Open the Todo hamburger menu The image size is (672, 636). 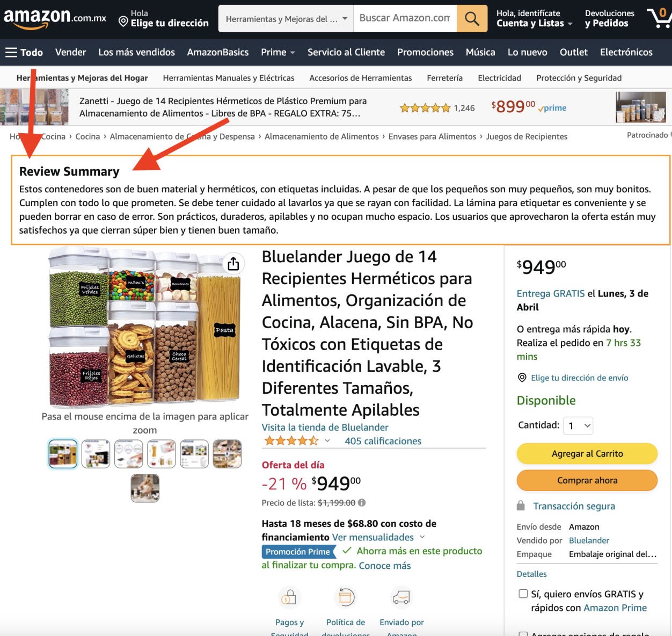click(24, 52)
